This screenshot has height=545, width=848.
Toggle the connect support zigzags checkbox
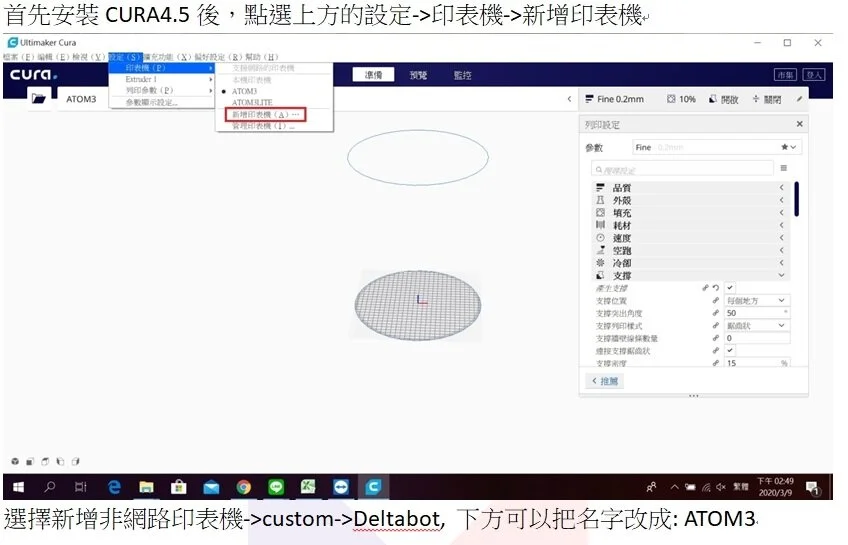point(730,350)
